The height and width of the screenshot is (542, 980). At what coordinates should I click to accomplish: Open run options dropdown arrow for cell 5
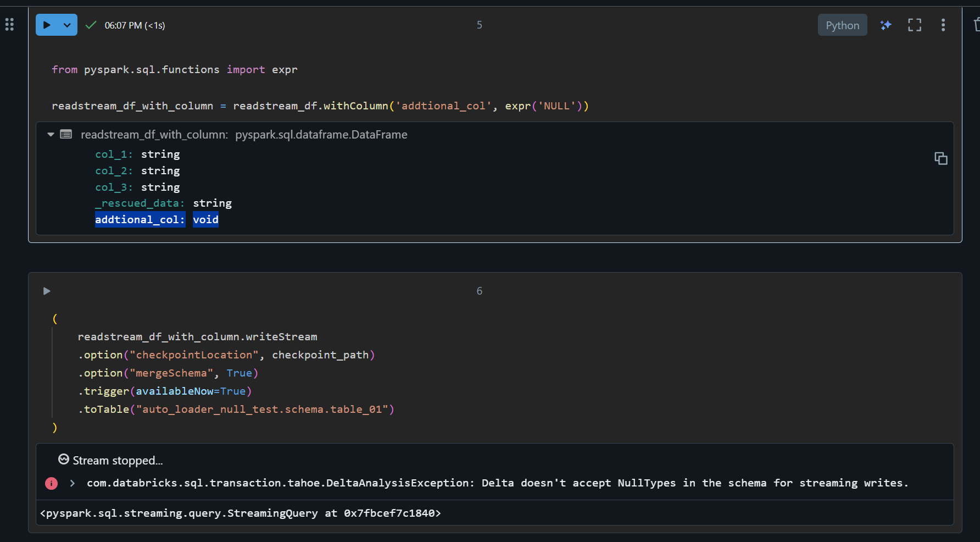coord(67,25)
